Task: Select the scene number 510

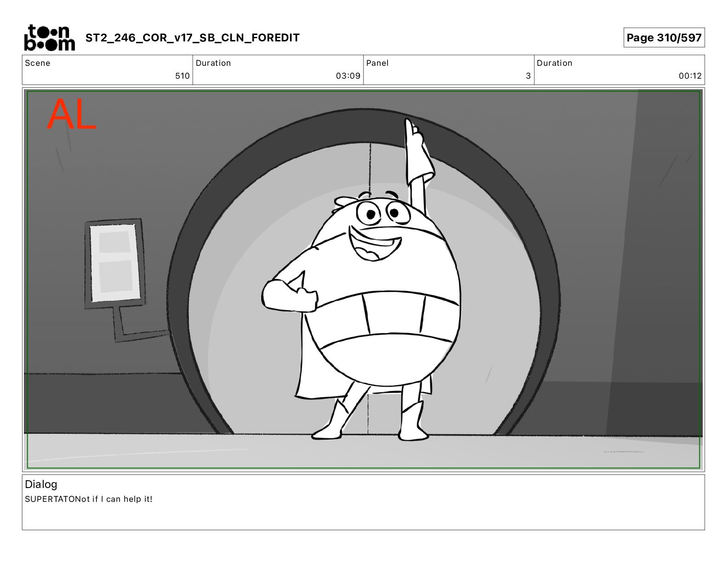Action: tap(182, 76)
